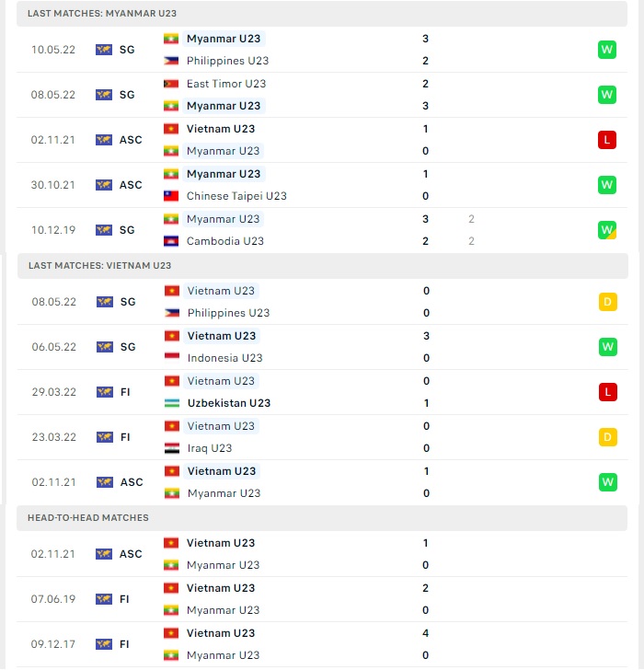Open the Chinese Taipei U23 team link
This screenshot has width=644, height=670.
pos(236,196)
